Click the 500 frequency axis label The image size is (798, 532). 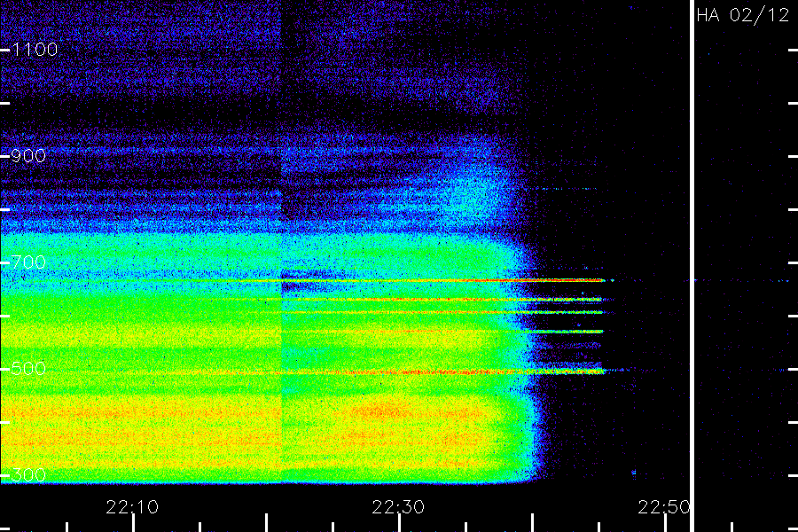28,368
